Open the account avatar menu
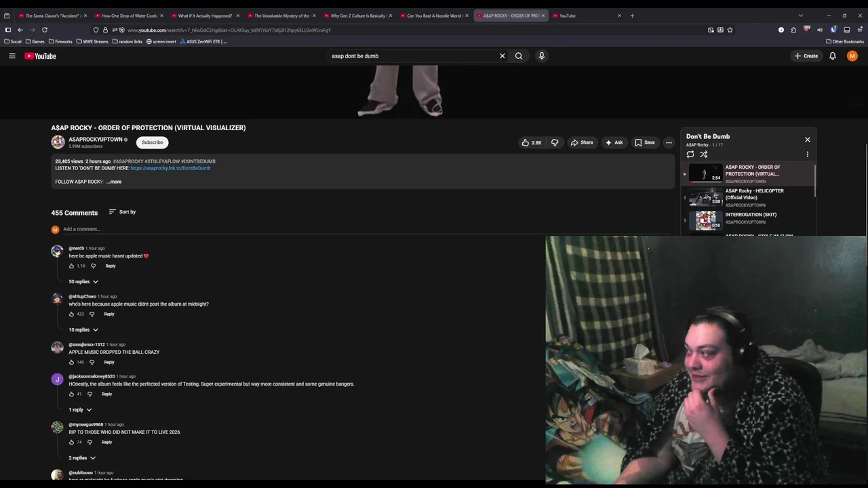This screenshot has width=868, height=488. click(x=852, y=56)
